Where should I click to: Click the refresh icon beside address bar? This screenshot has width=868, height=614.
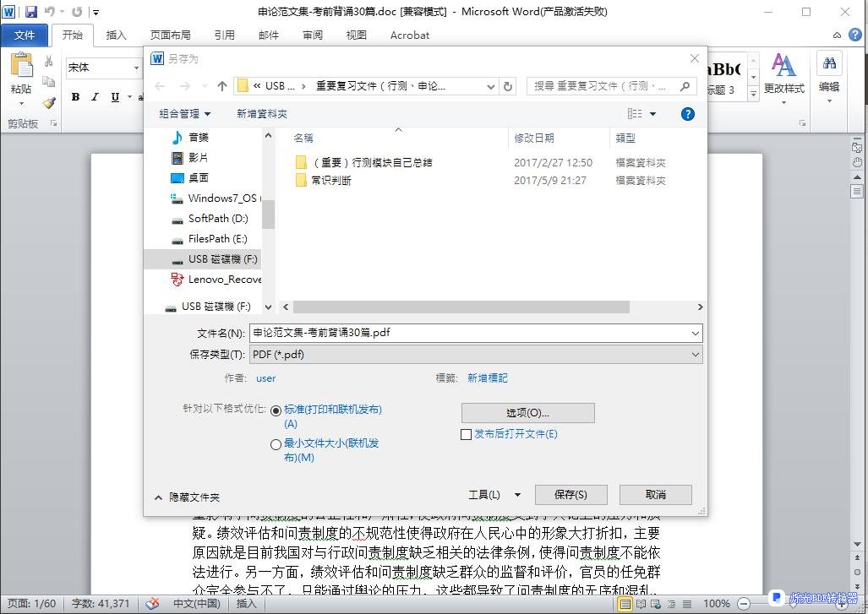508,86
